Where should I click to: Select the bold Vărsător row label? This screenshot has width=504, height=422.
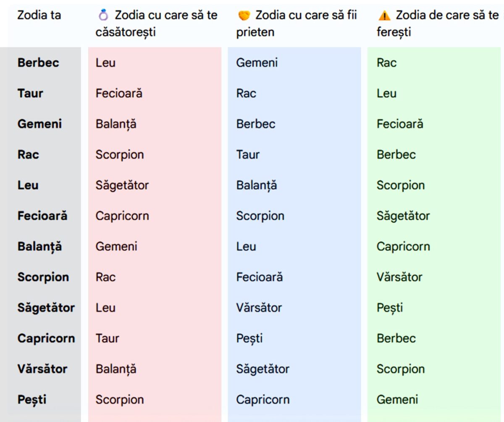[x=42, y=369]
